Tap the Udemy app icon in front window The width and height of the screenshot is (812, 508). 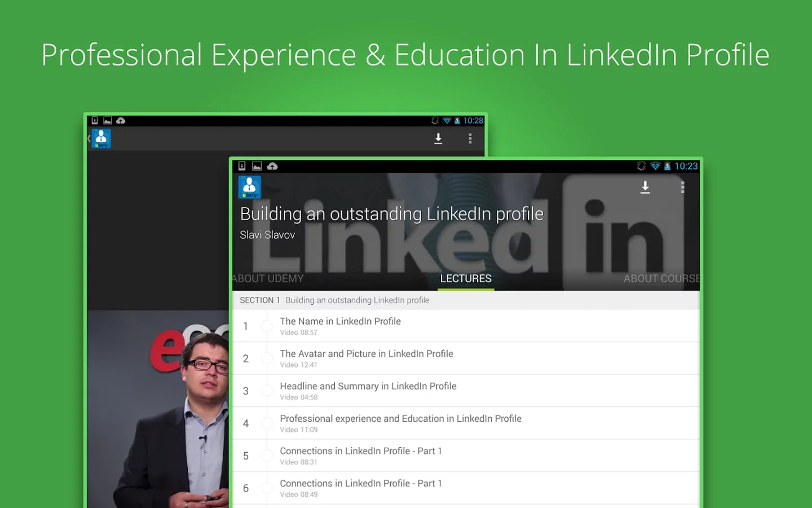pos(250,187)
